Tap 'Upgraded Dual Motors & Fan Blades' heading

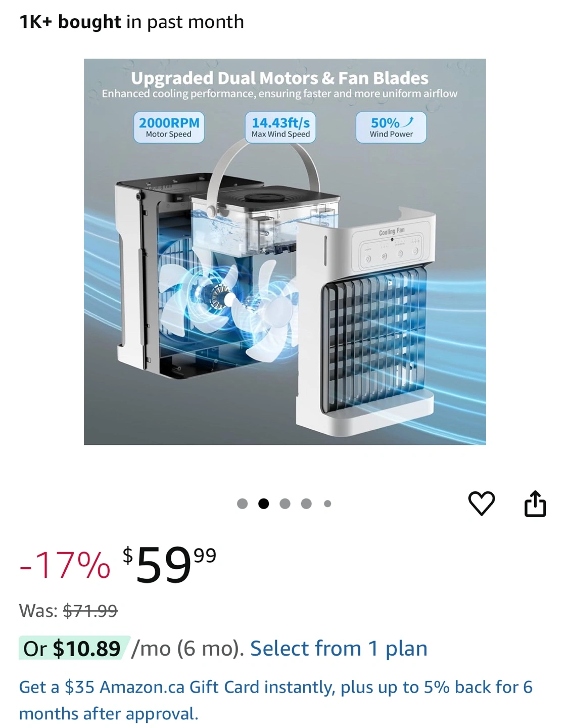tap(279, 78)
